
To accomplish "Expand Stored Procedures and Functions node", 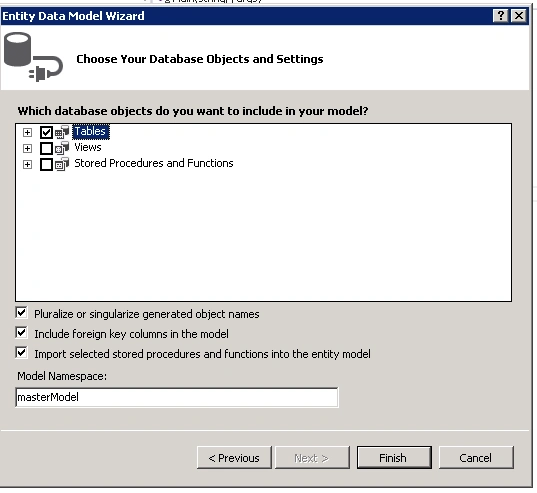I will [x=27, y=164].
